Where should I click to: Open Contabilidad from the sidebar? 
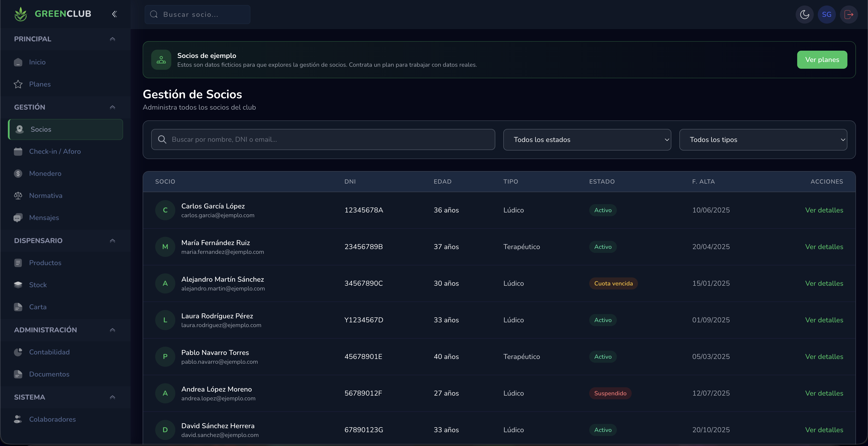tap(49, 352)
